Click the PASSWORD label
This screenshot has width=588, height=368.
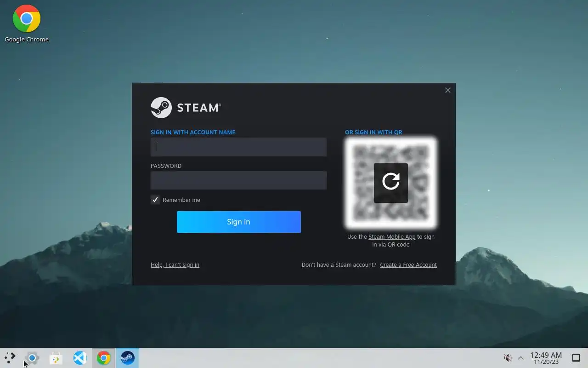pos(166,166)
